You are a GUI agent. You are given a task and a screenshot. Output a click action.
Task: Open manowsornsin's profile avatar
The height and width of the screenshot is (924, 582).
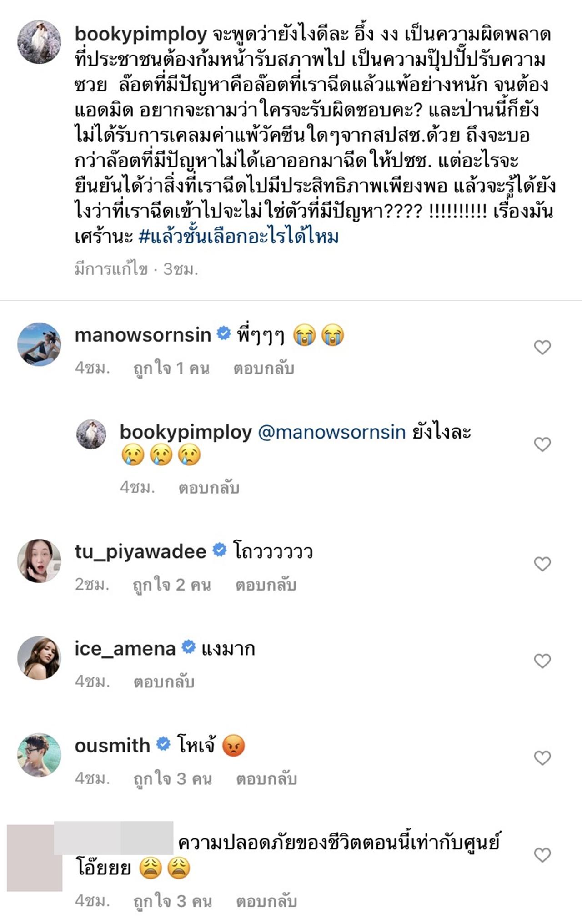(x=39, y=344)
